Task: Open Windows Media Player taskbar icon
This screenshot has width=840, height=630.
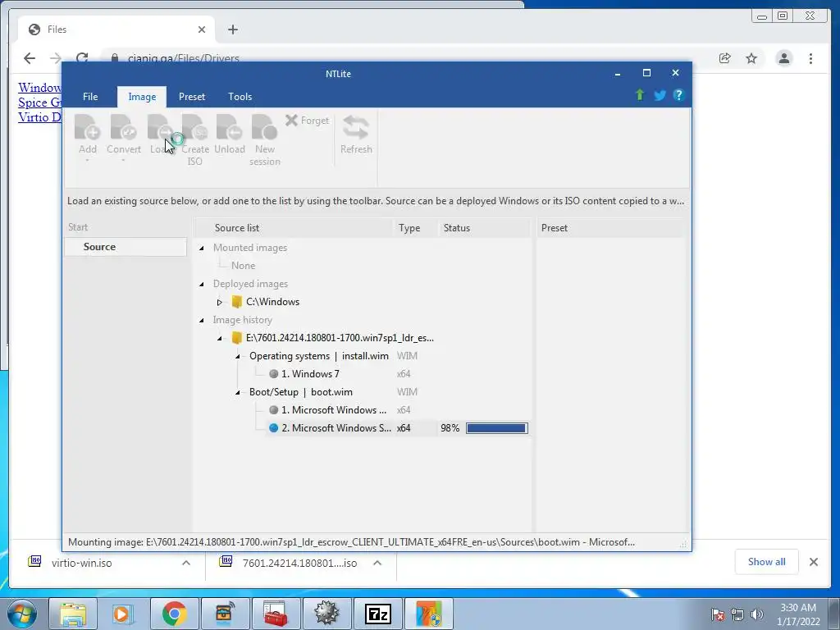Action: 121,614
